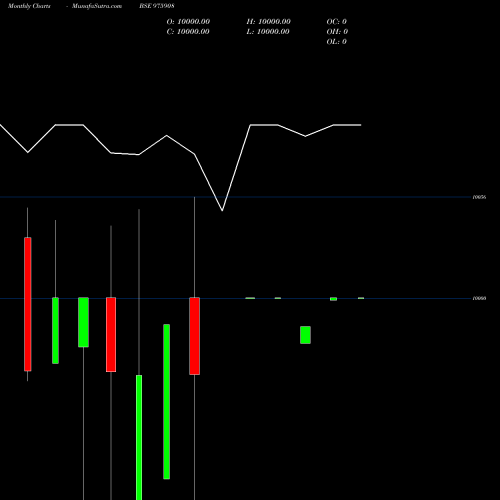This screenshot has height=500, width=500.
Task: Select the high value "H: 10000.00"
Action: point(268,22)
